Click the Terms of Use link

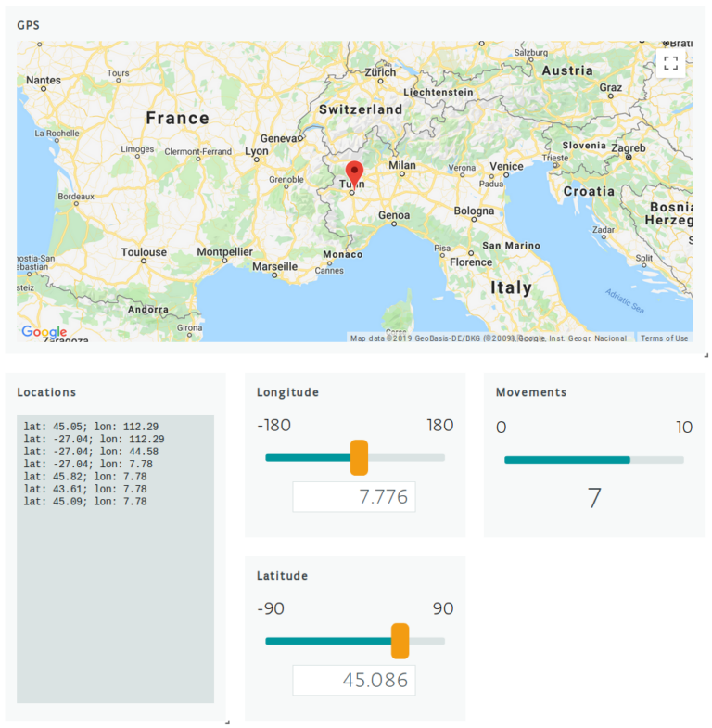pyautogui.click(x=664, y=338)
